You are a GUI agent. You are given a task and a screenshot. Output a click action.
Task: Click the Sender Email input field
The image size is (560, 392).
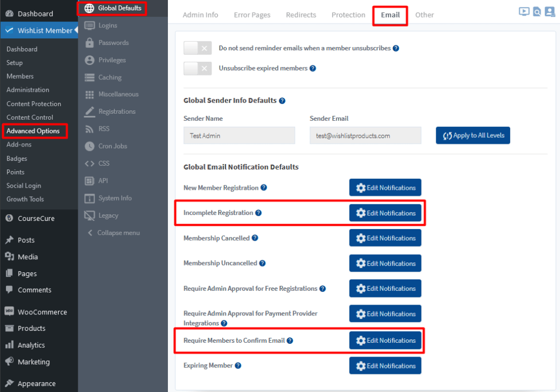pyautogui.click(x=365, y=136)
